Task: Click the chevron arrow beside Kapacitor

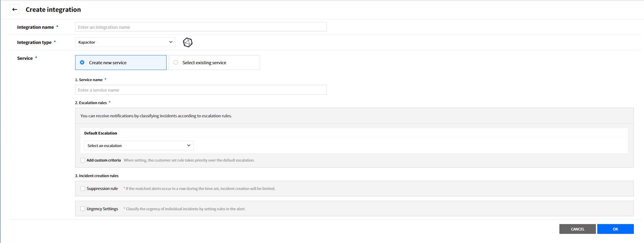Action: (x=171, y=42)
